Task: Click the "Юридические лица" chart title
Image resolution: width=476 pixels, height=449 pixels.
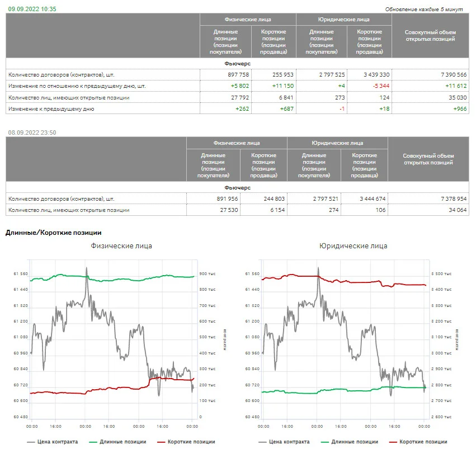Action: (x=354, y=245)
